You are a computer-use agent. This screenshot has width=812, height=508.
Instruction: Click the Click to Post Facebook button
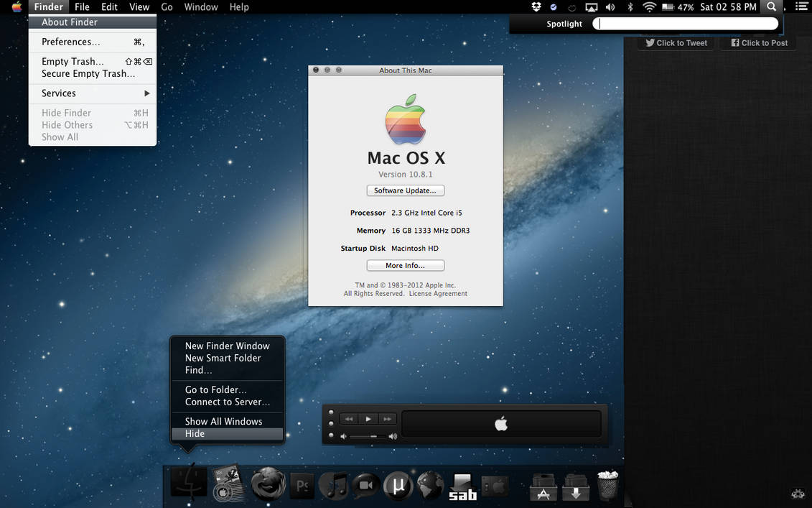pos(759,43)
